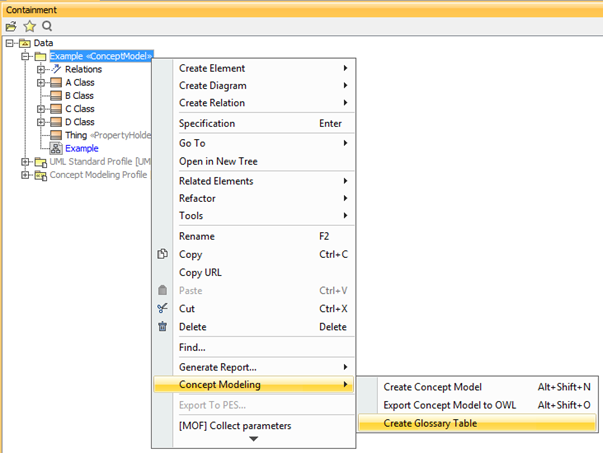603x453 pixels.
Task: Click the search magnifier icon
Action: click(47, 25)
